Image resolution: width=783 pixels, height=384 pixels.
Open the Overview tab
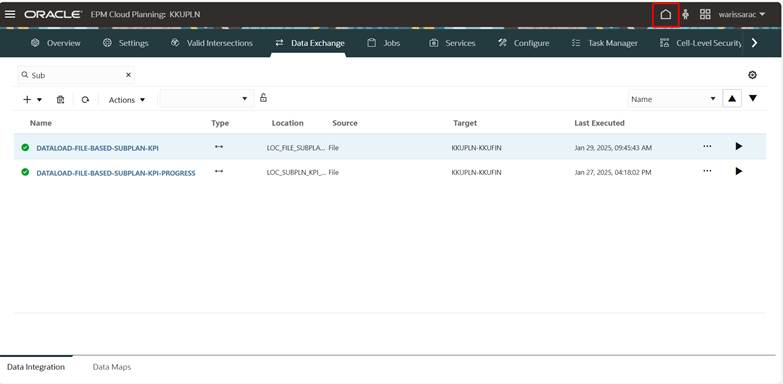pos(55,43)
